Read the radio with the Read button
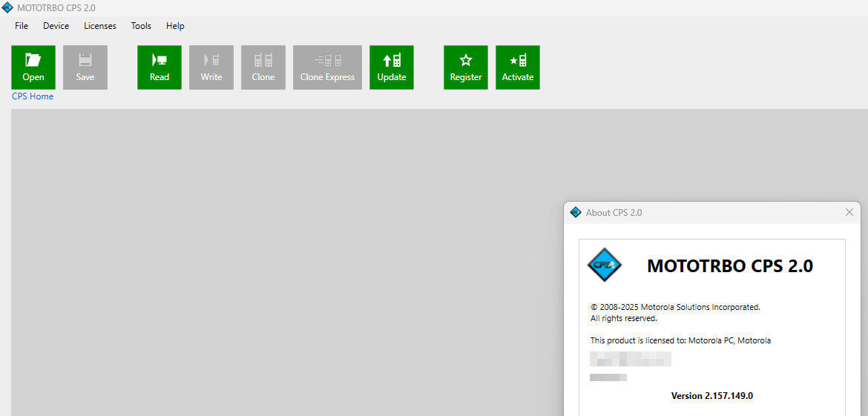 [x=160, y=67]
